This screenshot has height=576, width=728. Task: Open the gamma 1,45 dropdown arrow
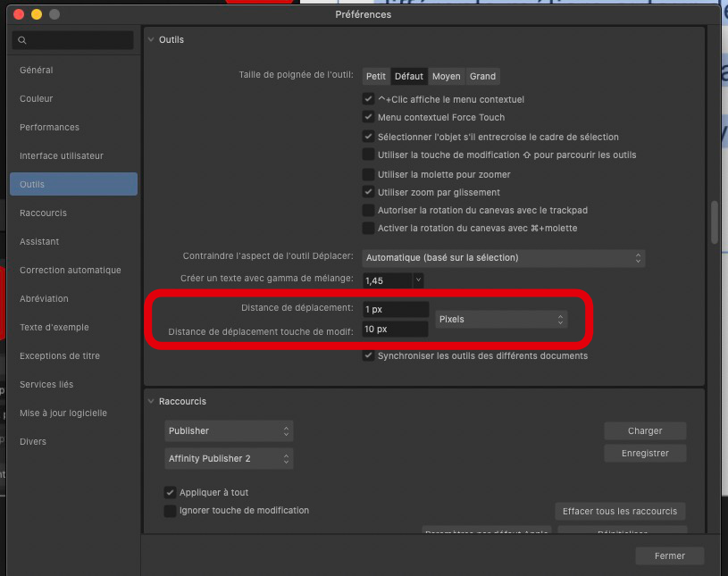[418, 280]
